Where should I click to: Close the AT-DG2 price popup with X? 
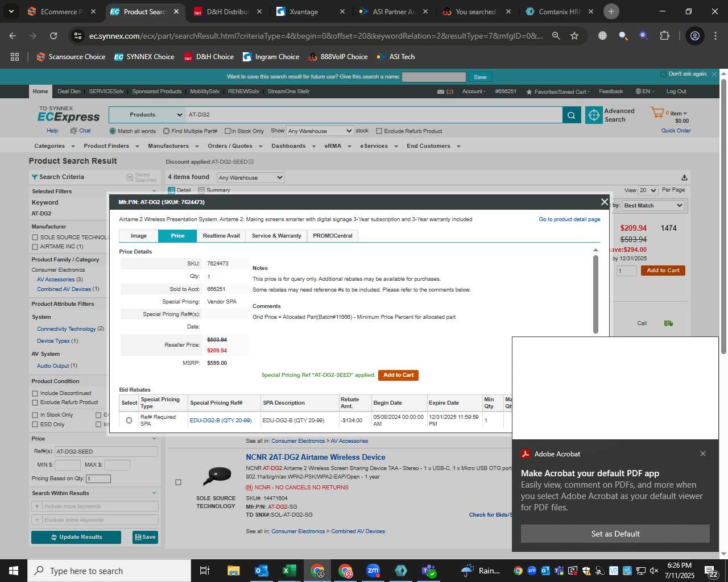tap(605, 202)
